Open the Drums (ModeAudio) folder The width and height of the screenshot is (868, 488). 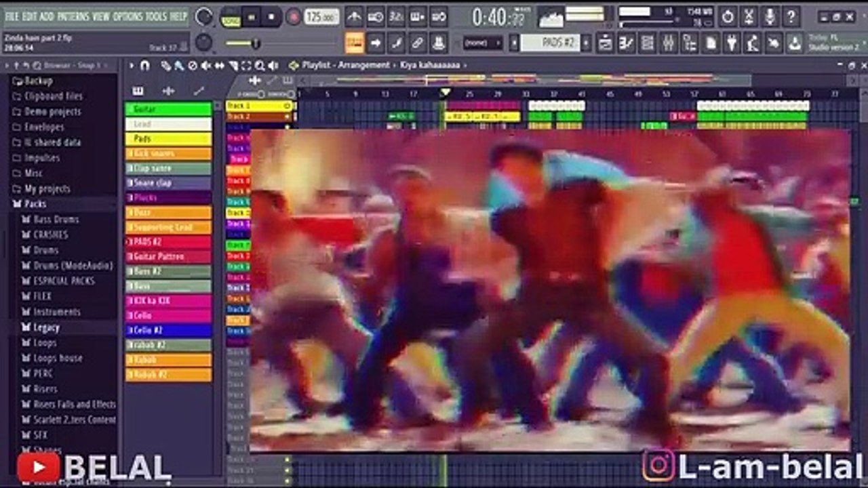click(x=73, y=265)
